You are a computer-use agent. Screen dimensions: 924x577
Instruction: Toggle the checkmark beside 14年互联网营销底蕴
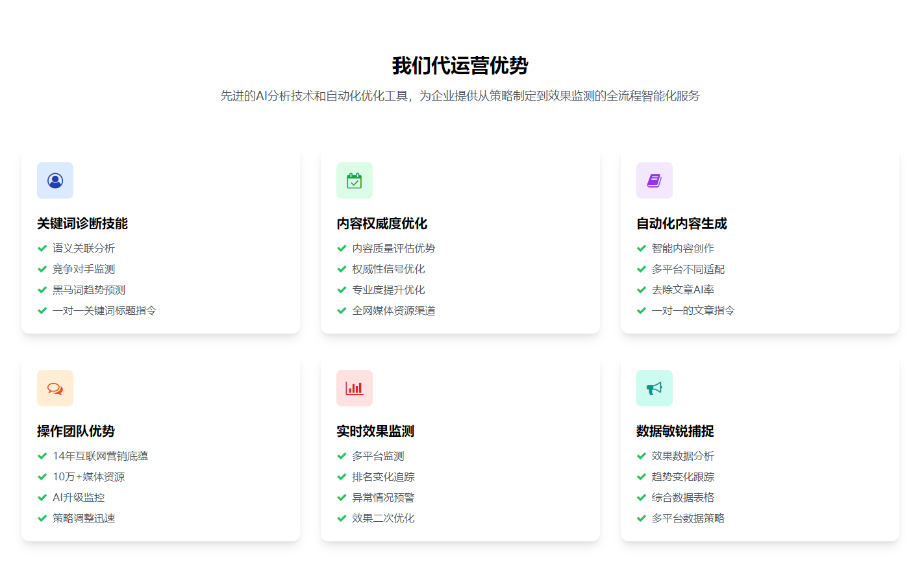coord(41,456)
